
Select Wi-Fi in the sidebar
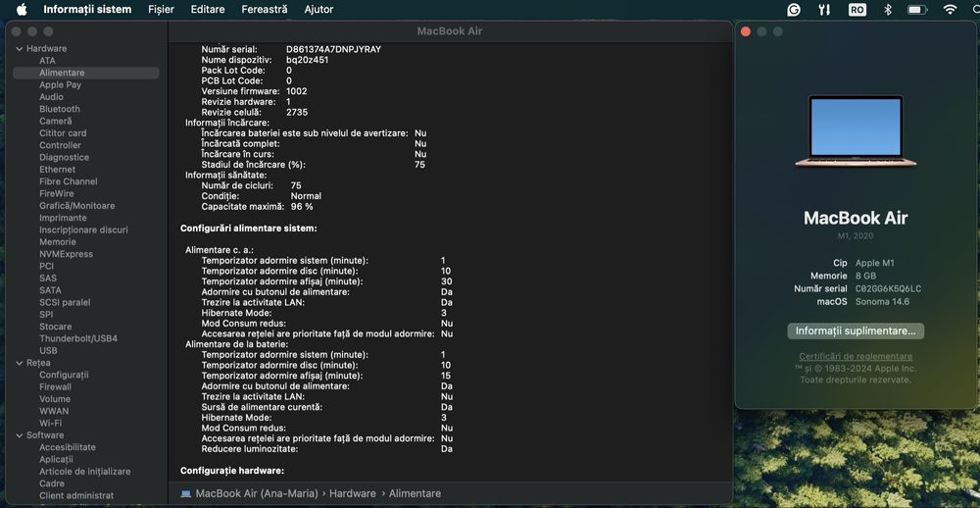click(51, 424)
